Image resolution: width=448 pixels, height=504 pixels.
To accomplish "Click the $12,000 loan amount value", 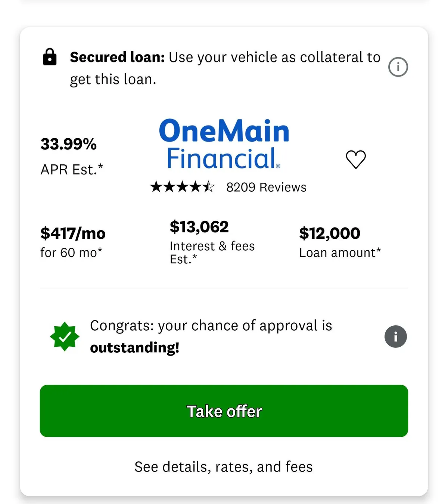I will coord(330,234).
